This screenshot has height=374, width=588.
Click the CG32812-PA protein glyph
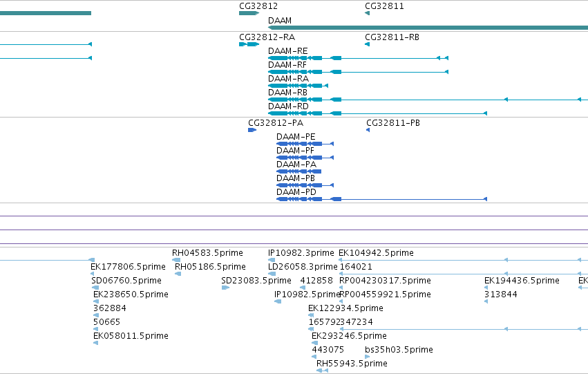[x=252, y=130]
